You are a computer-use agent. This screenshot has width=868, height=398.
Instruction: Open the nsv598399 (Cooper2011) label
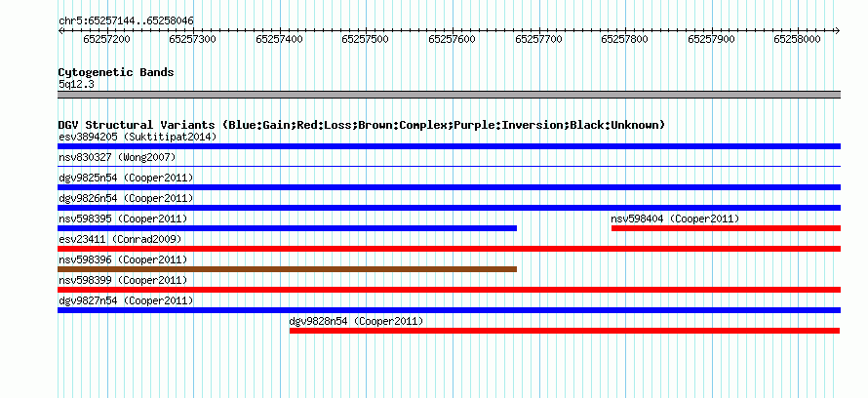pyautogui.click(x=123, y=280)
